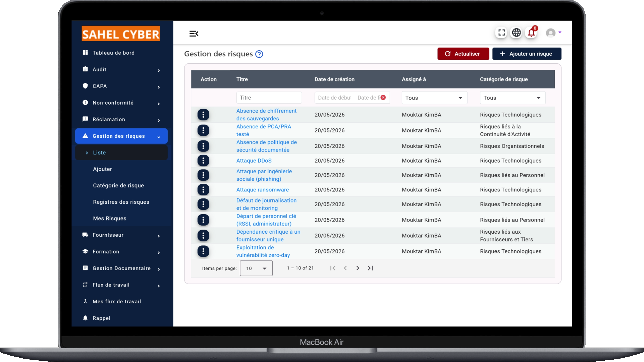Click the Sahel Cyber logo
This screenshot has height=362, width=644.
[x=121, y=34]
